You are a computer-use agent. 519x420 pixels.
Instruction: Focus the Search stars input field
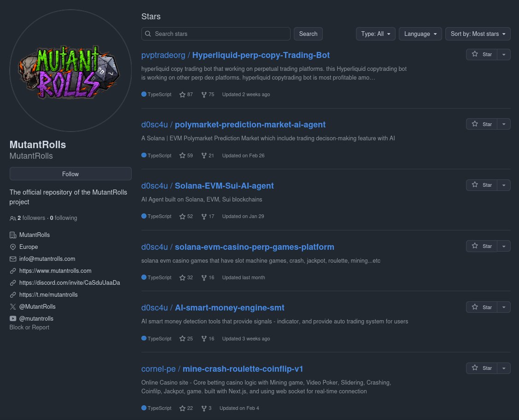point(216,34)
